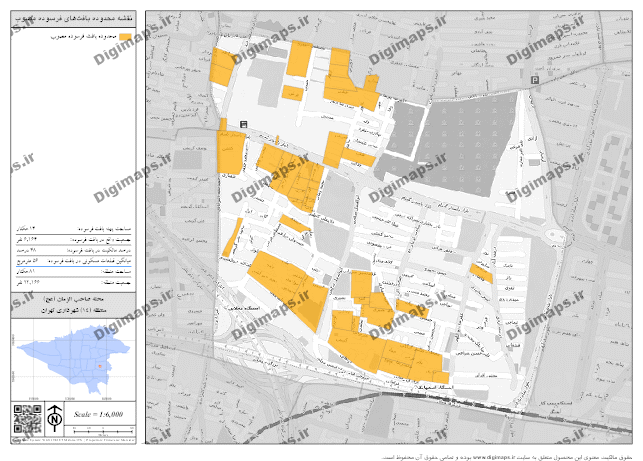
Task: Click the large orange block at bottom center
Action: pos(391,355)
